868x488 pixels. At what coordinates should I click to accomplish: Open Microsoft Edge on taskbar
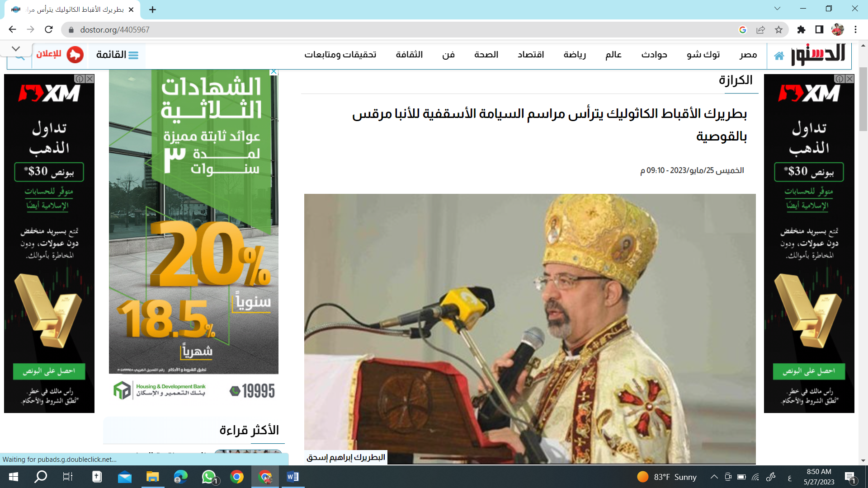point(180,477)
